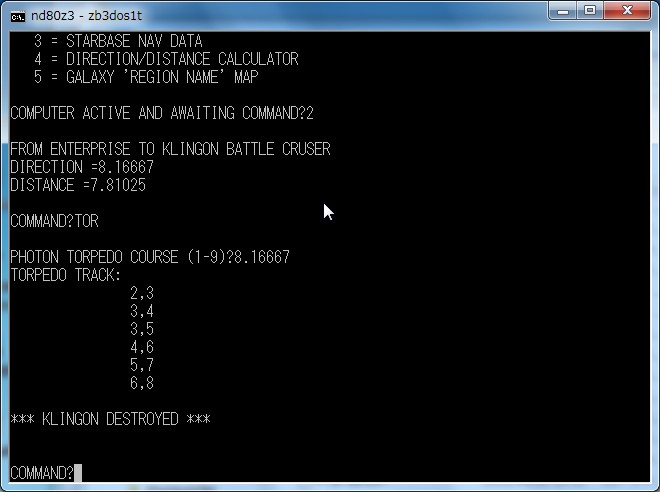Click the 'DISTANCE =7.81025' line
The image size is (660, 492).
pyautogui.click(x=78, y=185)
